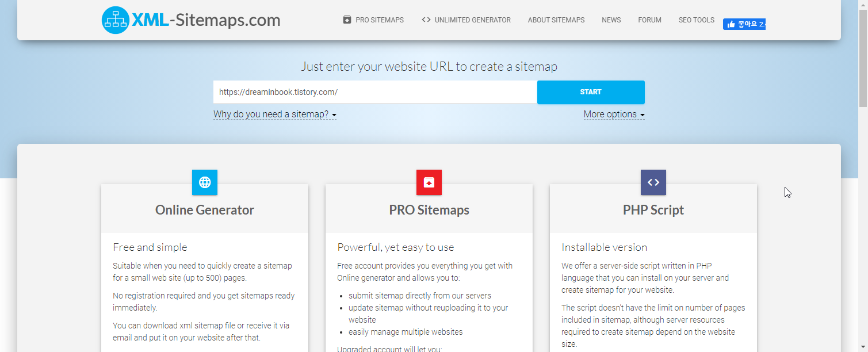The height and width of the screenshot is (352, 868).
Task: Click the PHP Script card heading
Action: tap(653, 210)
